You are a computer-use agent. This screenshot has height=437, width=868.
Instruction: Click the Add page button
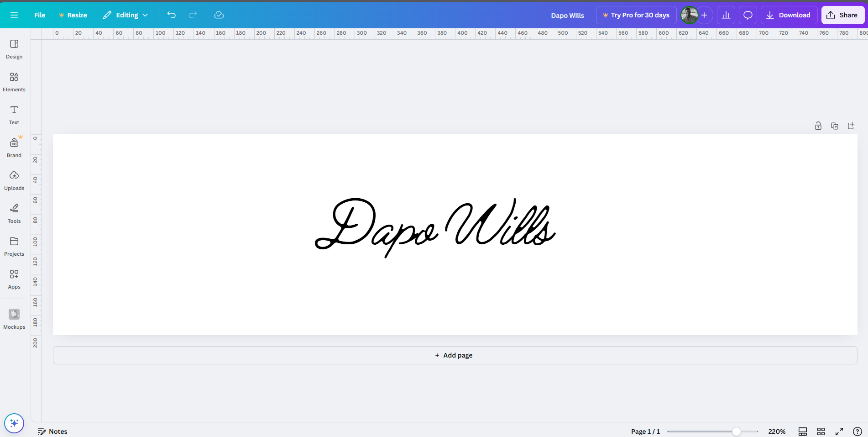(x=453, y=355)
